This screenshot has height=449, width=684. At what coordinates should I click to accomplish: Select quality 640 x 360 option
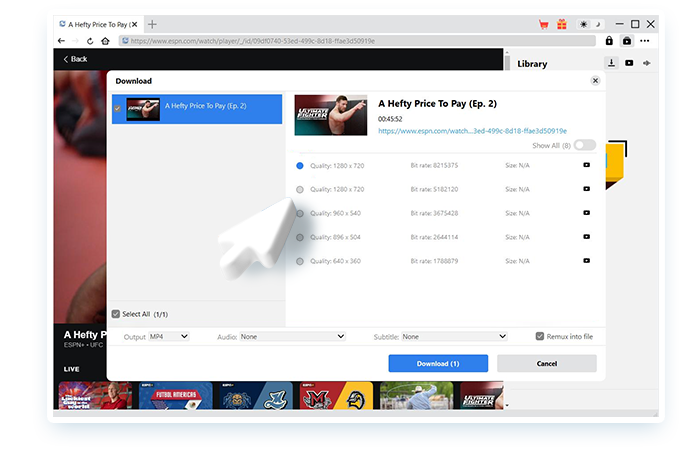click(x=300, y=261)
